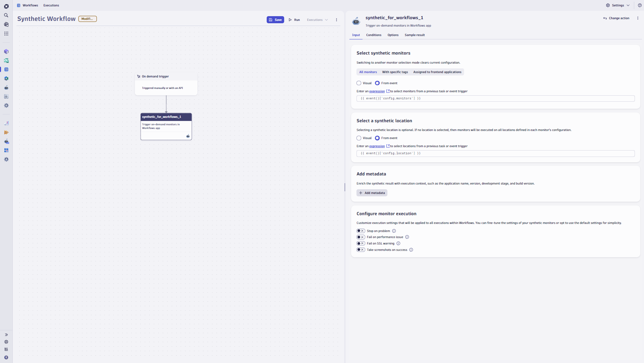Viewport: 644px width, 363px height.
Task: Select the On demand trigger node
Action: pos(166,84)
